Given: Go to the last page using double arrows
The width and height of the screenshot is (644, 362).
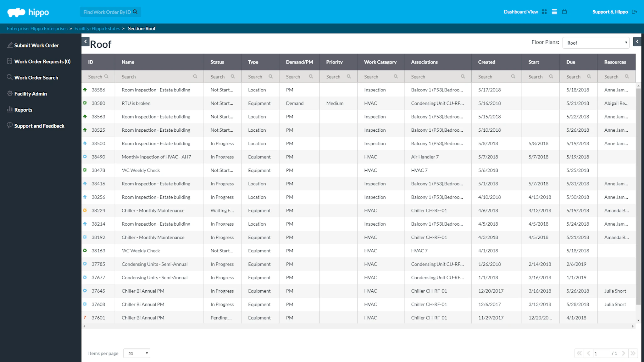Looking at the screenshot, I should tap(633, 353).
